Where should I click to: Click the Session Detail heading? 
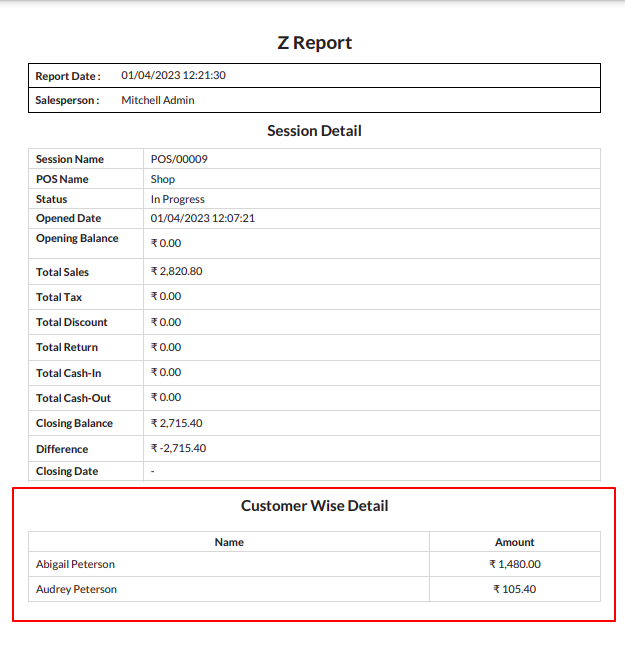pos(314,131)
